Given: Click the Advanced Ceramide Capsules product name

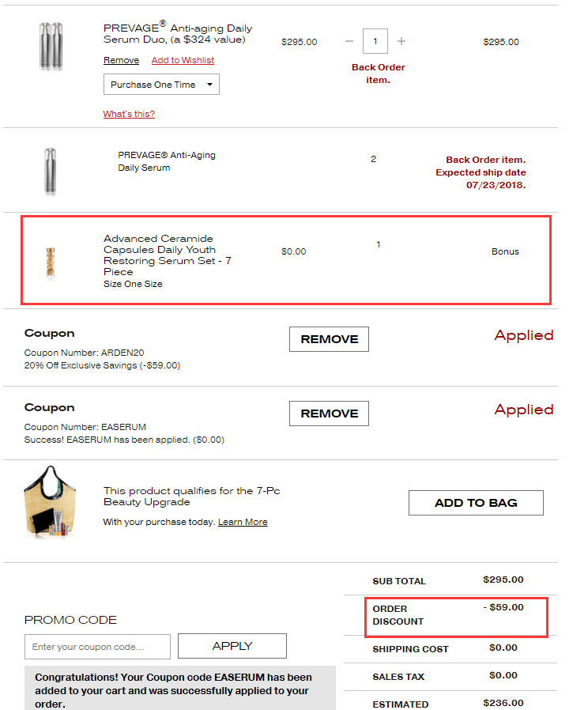Looking at the screenshot, I should pos(167,255).
